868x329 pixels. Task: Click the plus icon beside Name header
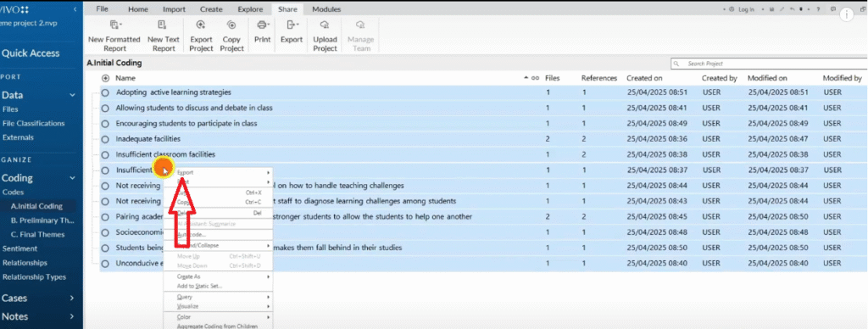(106, 79)
